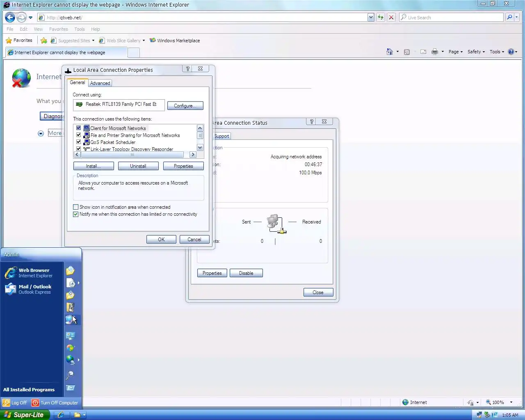525x420 pixels.
Task: Open the Home page icon in command bar
Action: (x=390, y=52)
